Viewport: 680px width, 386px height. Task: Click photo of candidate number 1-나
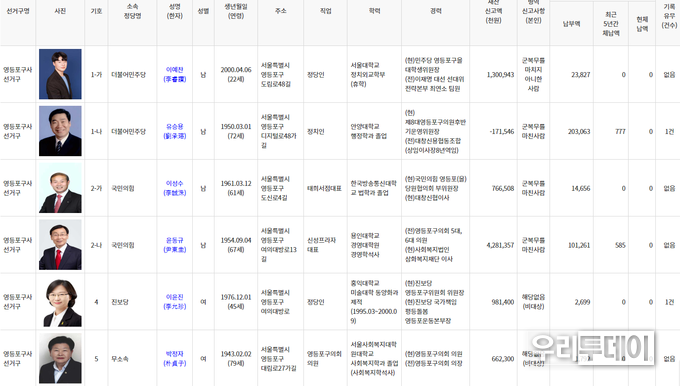(60, 131)
